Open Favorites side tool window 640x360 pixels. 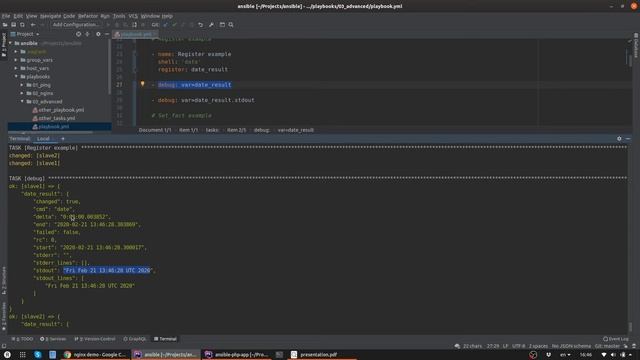tap(4, 316)
